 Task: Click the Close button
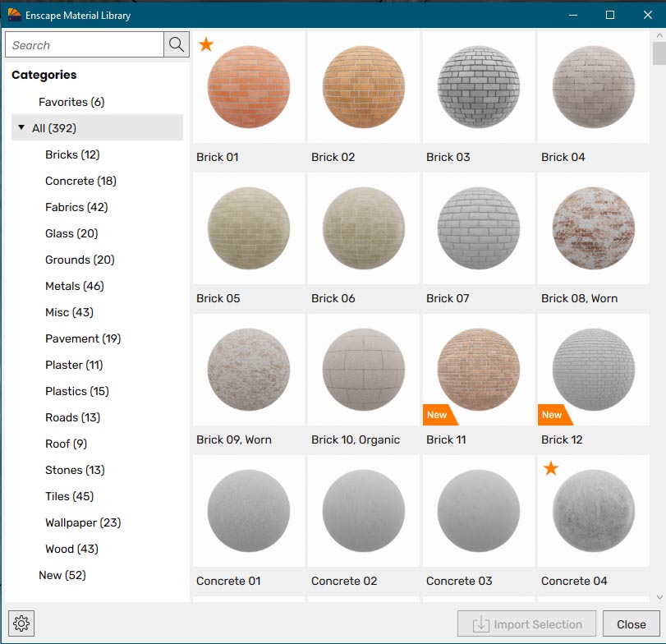(631, 624)
